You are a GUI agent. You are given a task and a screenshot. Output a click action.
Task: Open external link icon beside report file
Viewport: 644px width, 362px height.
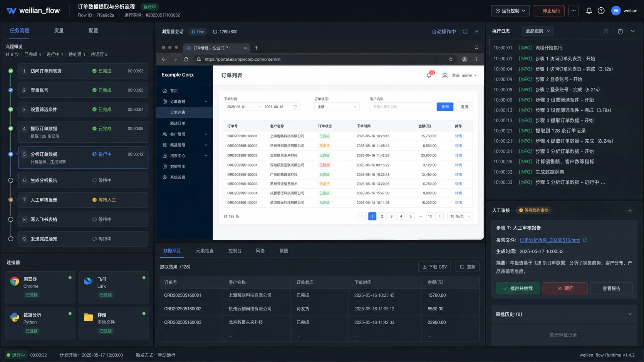pyautogui.click(x=585, y=240)
